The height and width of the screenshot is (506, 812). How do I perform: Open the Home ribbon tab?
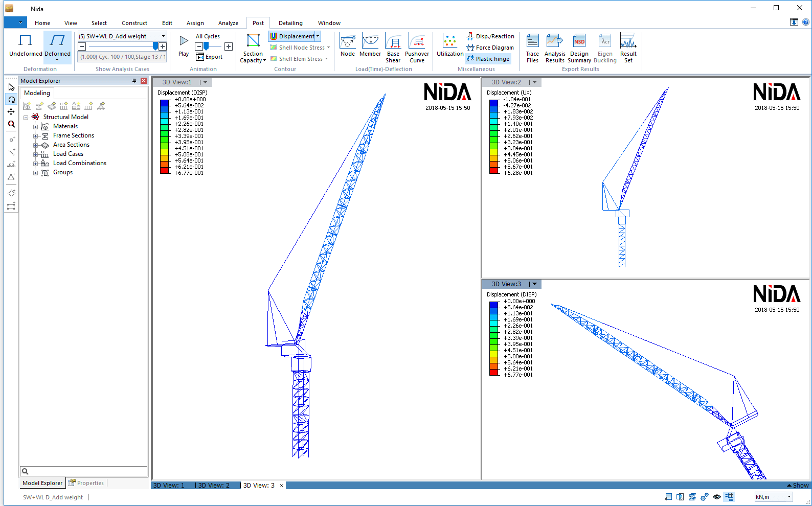click(x=42, y=23)
